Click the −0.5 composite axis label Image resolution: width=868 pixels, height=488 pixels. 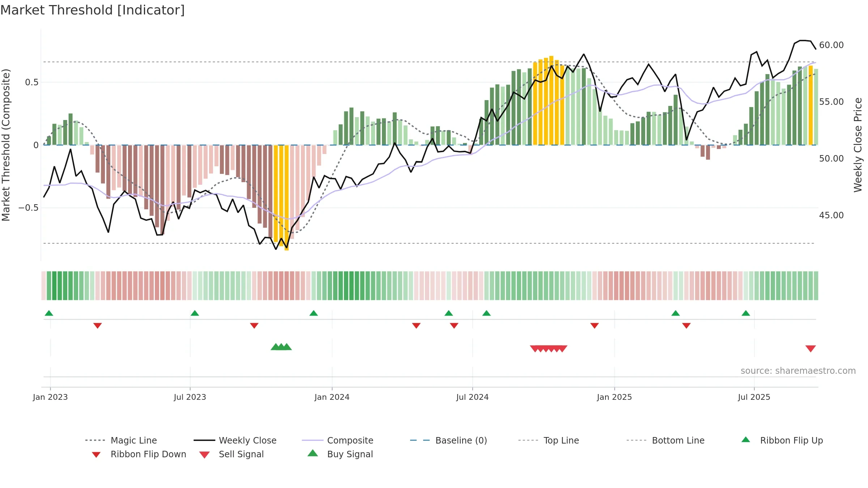[x=28, y=207]
